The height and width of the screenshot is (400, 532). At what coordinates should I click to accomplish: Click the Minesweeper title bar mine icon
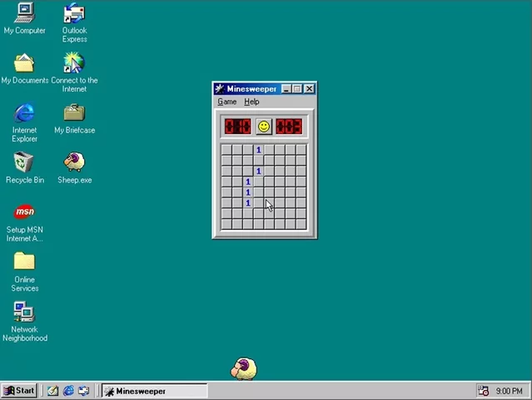coord(220,89)
